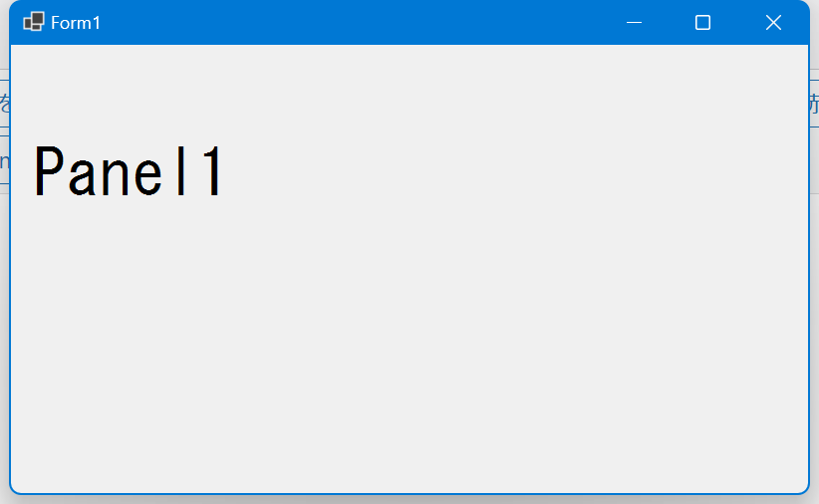The width and height of the screenshot is (819, 504).
Task: Click the empty client area right of Panel1
Action: coord(517,170)
